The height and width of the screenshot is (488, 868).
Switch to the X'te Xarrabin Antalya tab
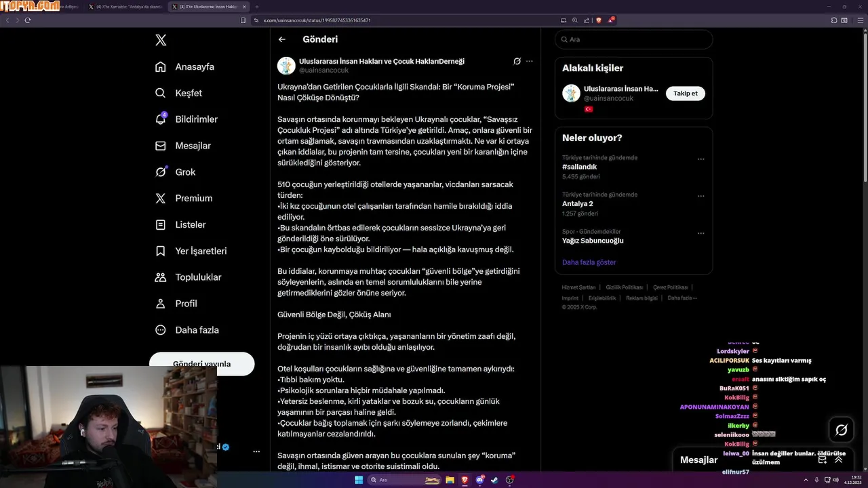click(x=125, y=7)
